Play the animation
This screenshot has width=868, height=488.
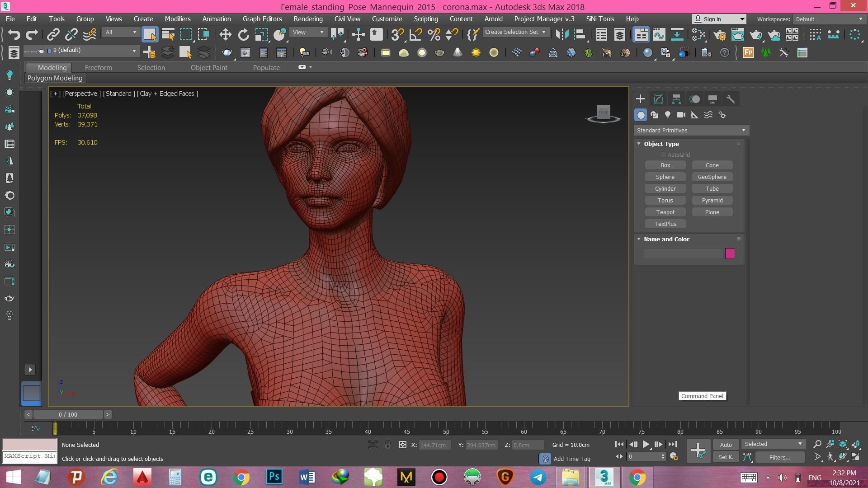(x=646, y=445)
